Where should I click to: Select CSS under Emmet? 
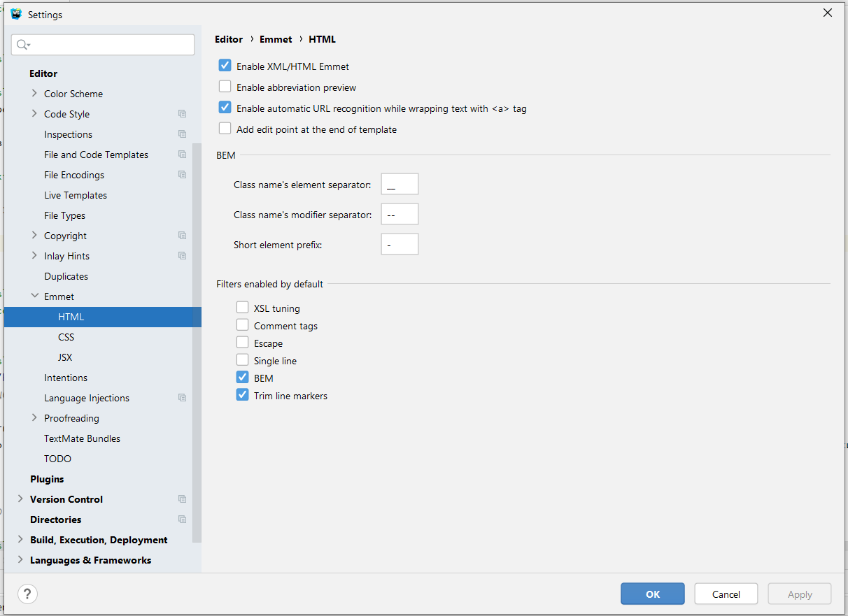tap(66, 337)
